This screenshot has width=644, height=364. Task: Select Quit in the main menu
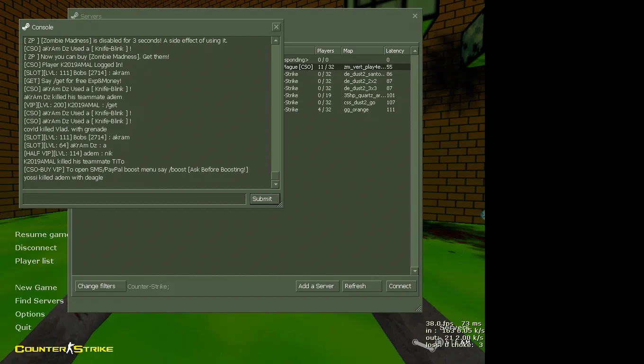click(x=23, y=328)
